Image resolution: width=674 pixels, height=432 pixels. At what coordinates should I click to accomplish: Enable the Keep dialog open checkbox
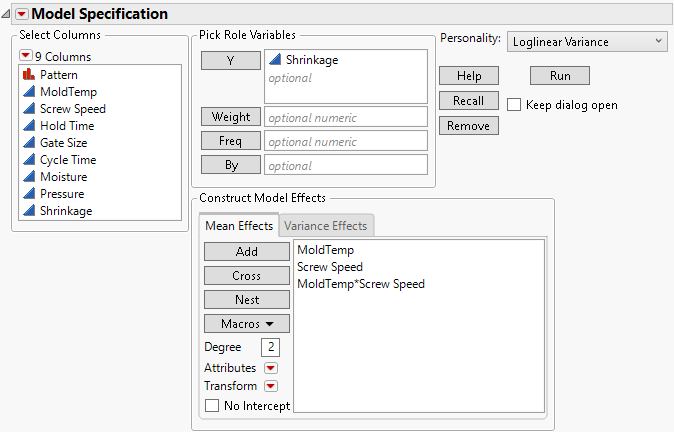[x=514, y=105]
